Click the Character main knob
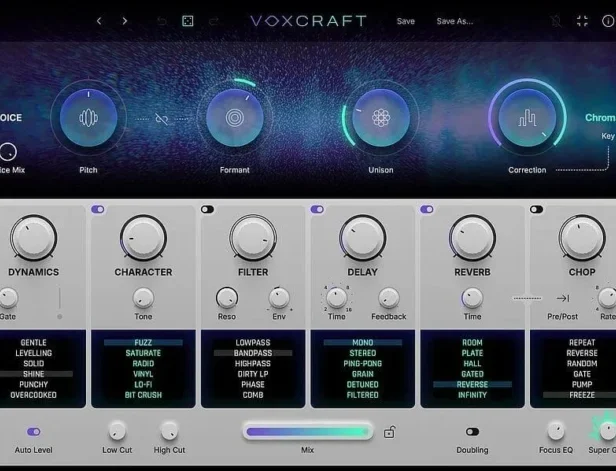Image resolution: width=616 pixels, height=471 pixels. (143, 238)
